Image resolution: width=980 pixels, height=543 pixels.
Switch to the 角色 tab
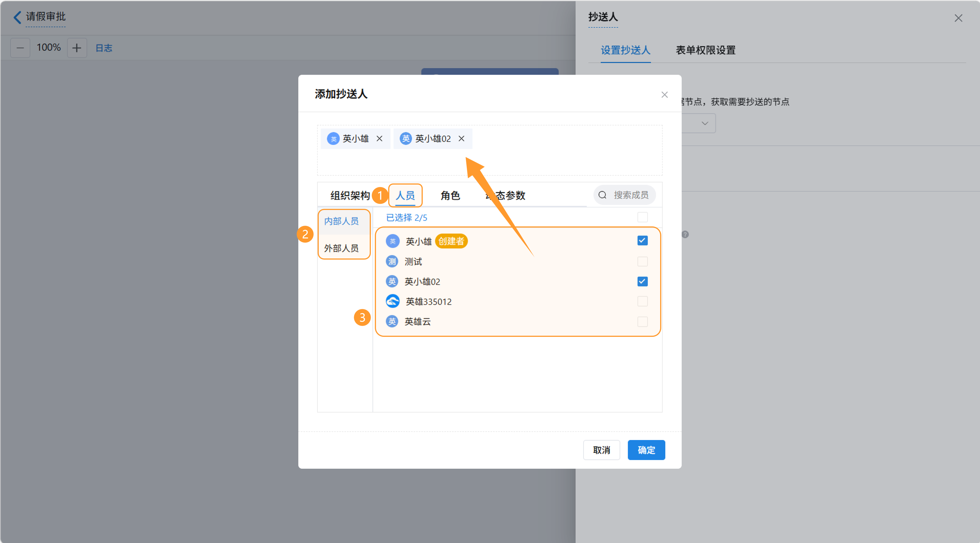tap(450, 195)
